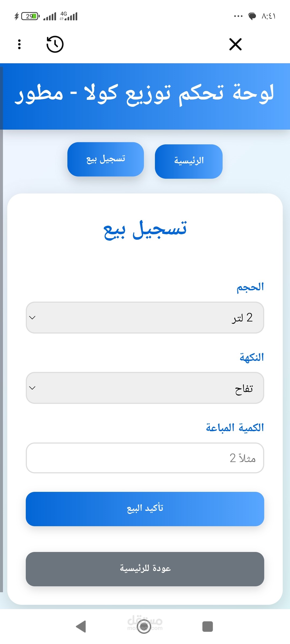Switch to the الرئيسية tab
Image resolution: width=290 pixels, height=644 pixels.
tap(189, 162)
